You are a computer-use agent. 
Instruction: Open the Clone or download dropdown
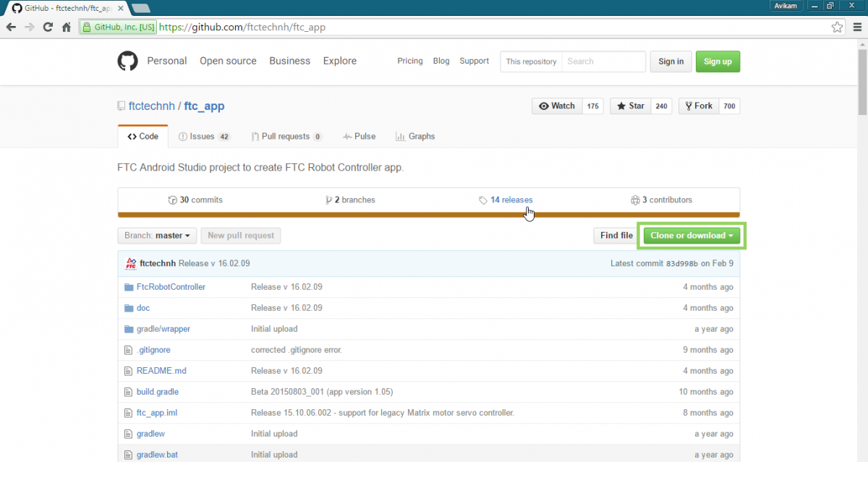pyautogui.click(x=690, y=235)
